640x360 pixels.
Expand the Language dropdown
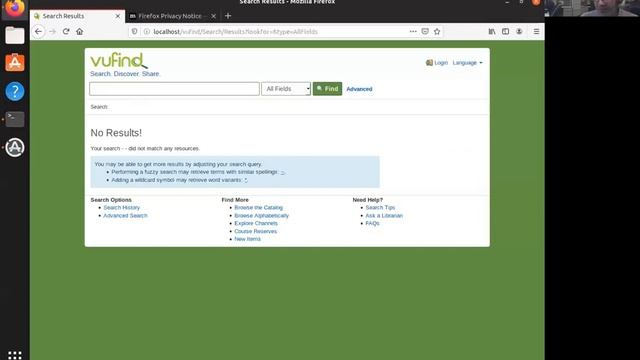(467, 62)
